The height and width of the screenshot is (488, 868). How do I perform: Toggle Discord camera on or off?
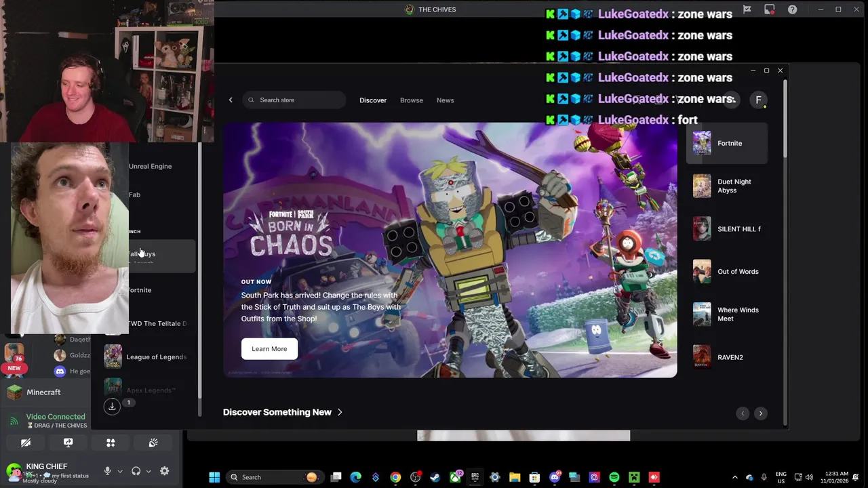[25, 443]
